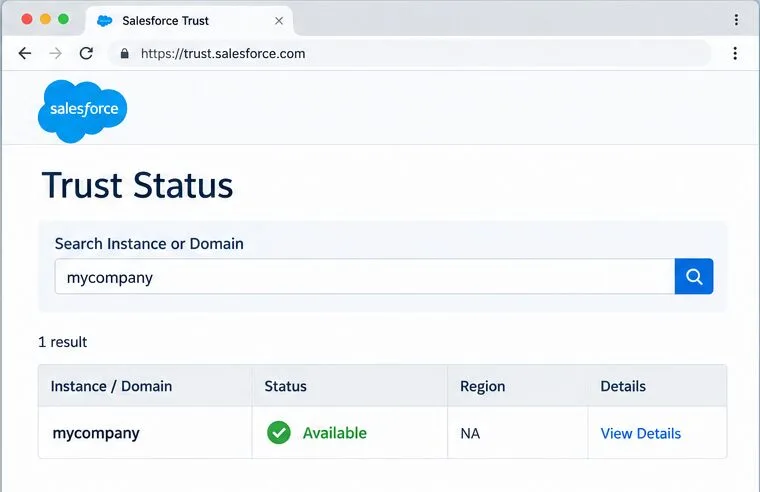Open View Details for mycompany

click(x=641, y=433)
